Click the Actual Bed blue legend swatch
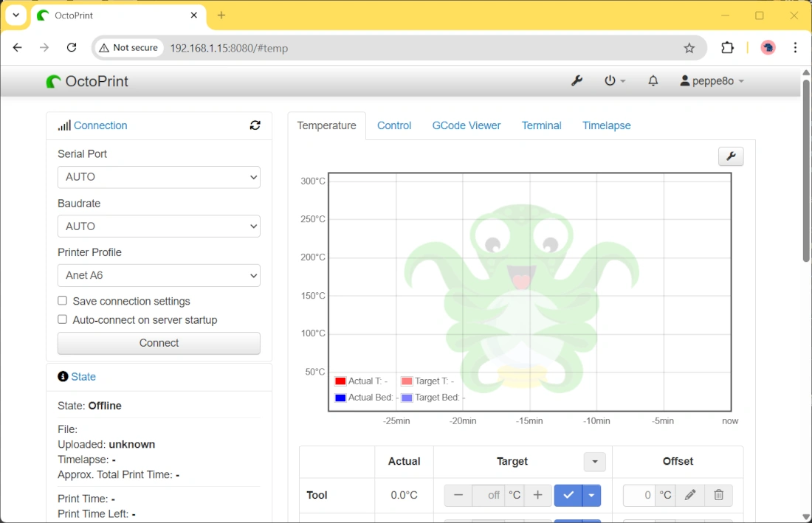The width and height of the screenshot is (812, 523). [x=340, y=398]
